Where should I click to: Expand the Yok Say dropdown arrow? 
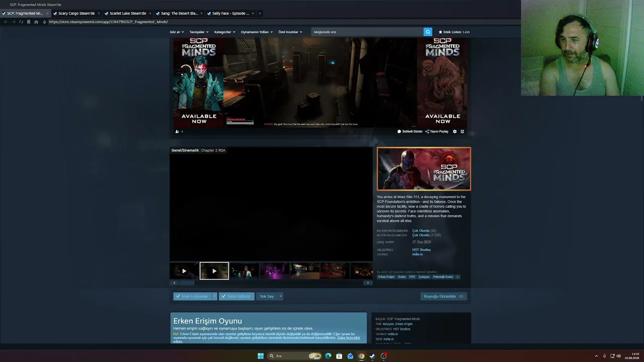coord(281,297)
